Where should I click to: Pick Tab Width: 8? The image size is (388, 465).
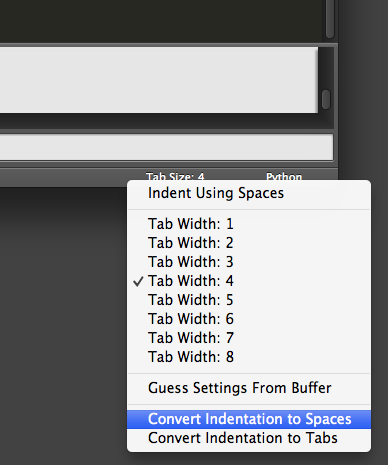click(x=249, y=357)
